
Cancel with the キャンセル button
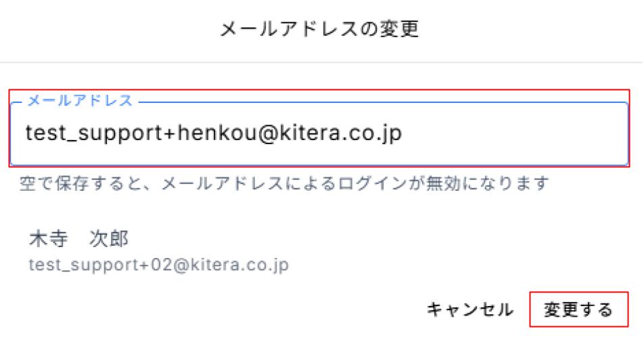coord(470,309)
